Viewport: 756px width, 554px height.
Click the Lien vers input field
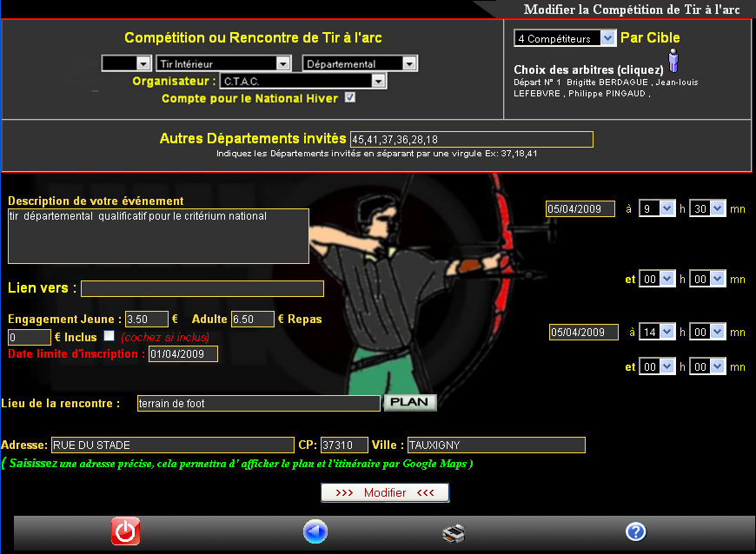[202, 288]
